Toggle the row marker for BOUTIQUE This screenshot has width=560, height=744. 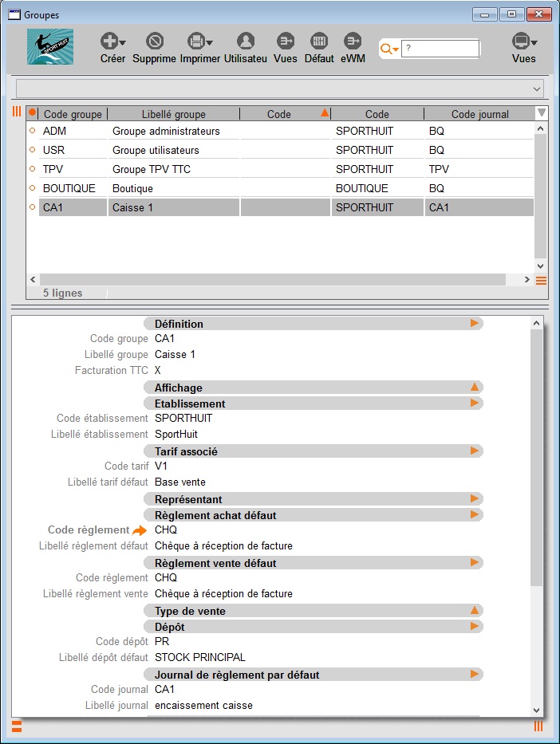pos(32,188)
